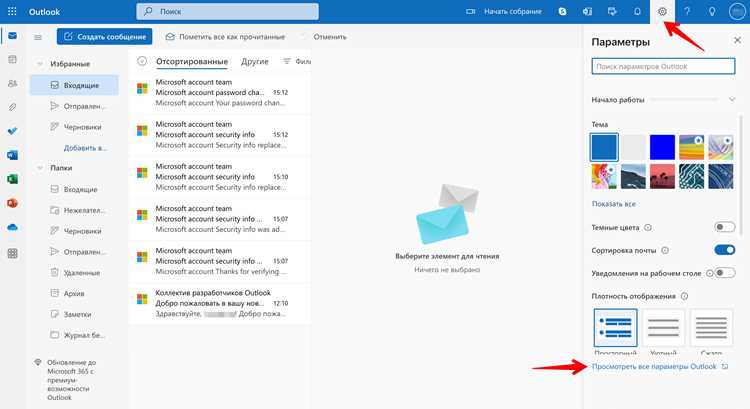Click Начать собрание button
Image resolution: width=750 pixels, height=409 pixels.
pyautogui.click(x=504, y=11)
